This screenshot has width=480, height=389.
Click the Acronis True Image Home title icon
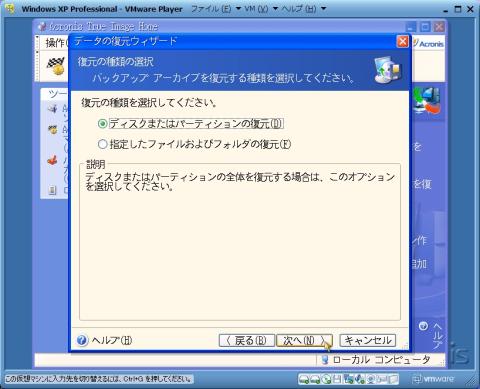[x=42, y=26]
